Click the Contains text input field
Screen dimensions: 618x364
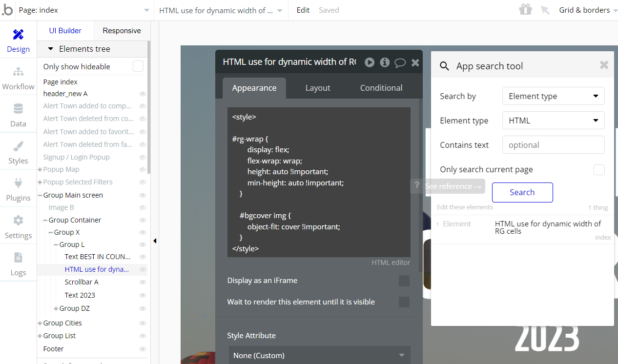553,145
